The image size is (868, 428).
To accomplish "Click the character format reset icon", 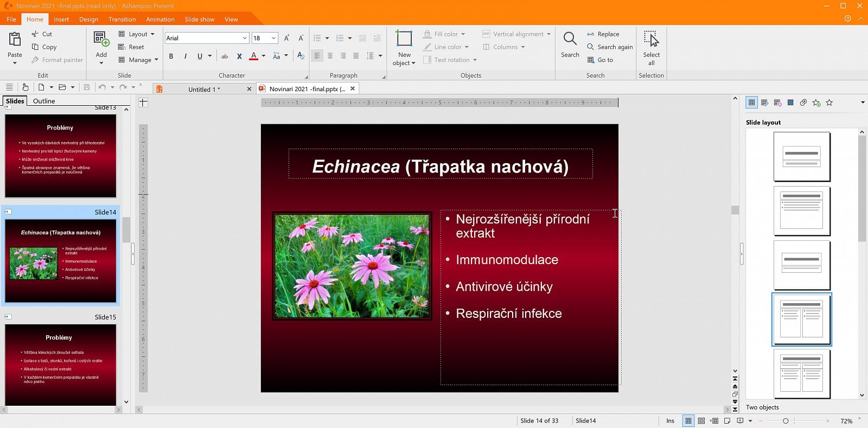I will (x=301, y=55).
